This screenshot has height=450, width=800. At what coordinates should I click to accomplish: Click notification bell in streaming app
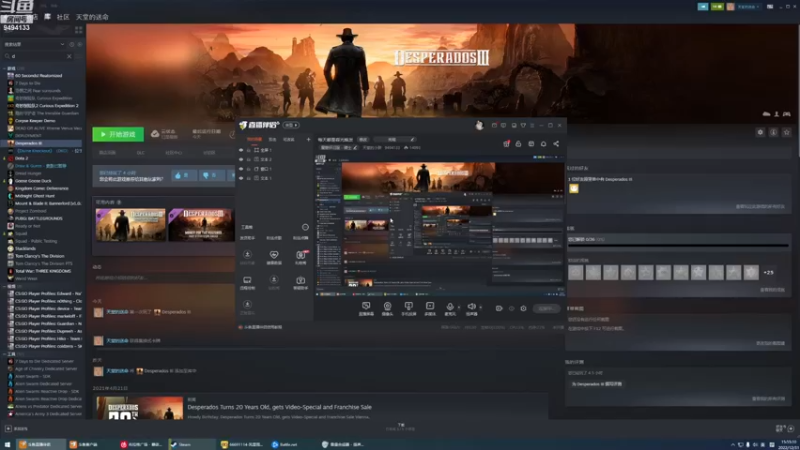[543, 144]
